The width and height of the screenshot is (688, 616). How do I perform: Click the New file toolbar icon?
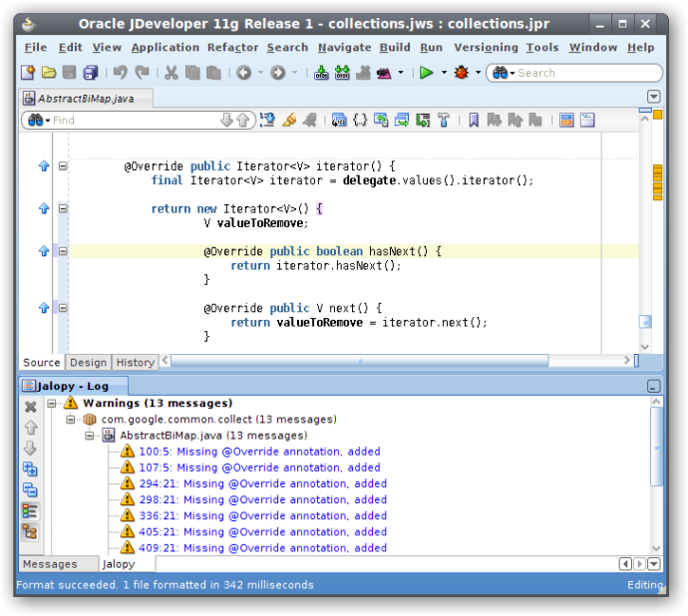pos(28,73)
